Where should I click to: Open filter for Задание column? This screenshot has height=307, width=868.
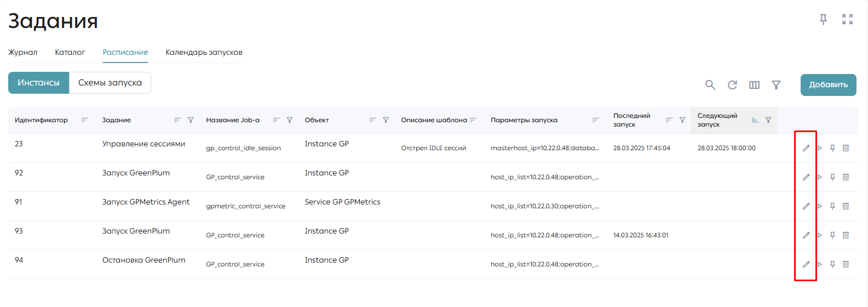tap(191, 120)
